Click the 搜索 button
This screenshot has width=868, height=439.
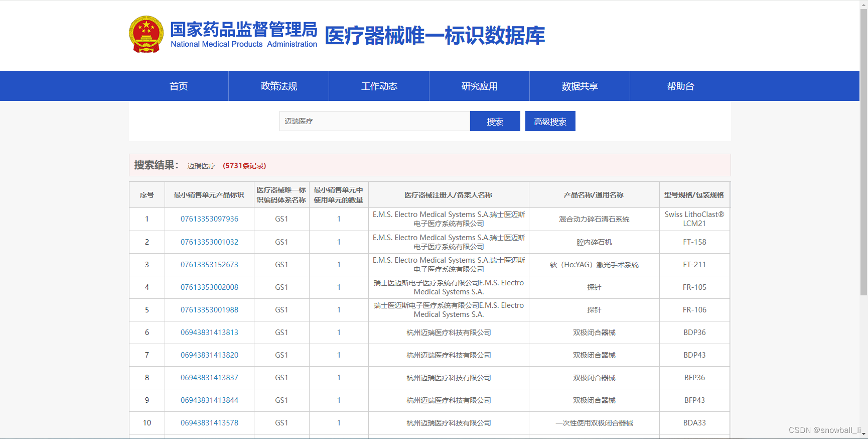tap(495, 121)
